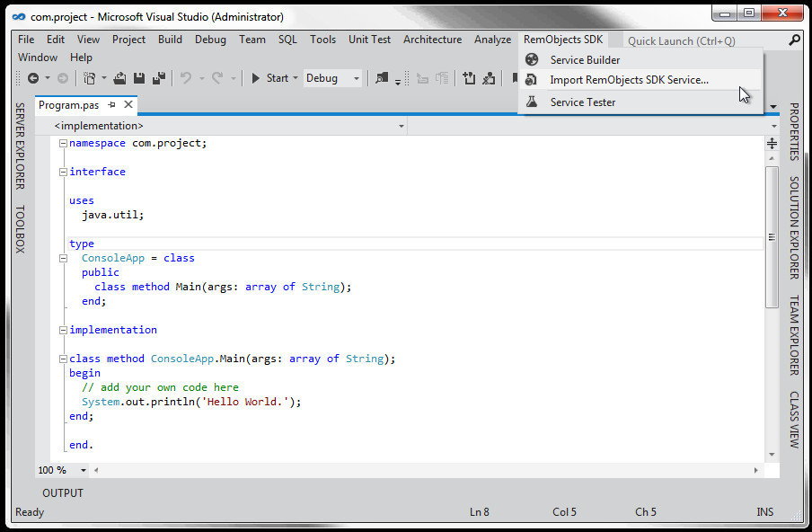
Task: Click the Open File toolbar icon
Action: [x=119, y=78]
